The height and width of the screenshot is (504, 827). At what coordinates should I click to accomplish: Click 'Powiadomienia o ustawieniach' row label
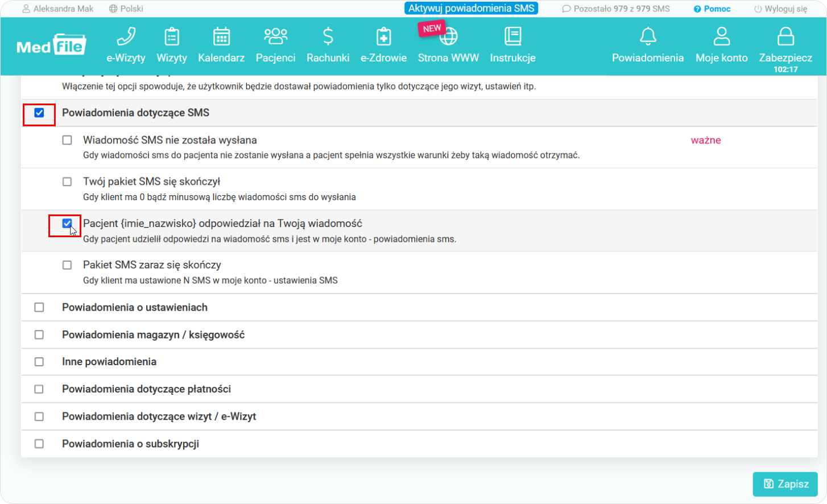pos(135,307)
